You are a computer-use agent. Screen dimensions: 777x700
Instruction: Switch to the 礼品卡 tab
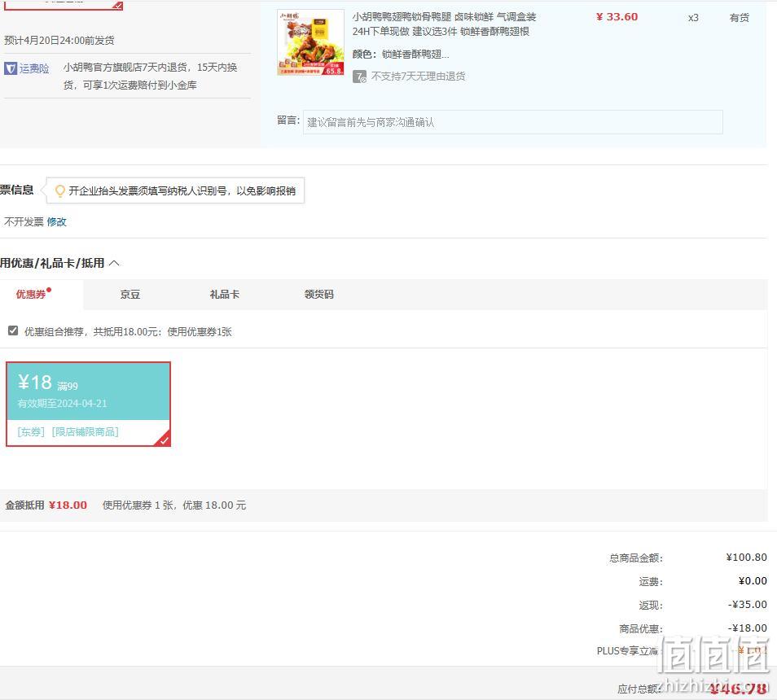tap(225, 295)
